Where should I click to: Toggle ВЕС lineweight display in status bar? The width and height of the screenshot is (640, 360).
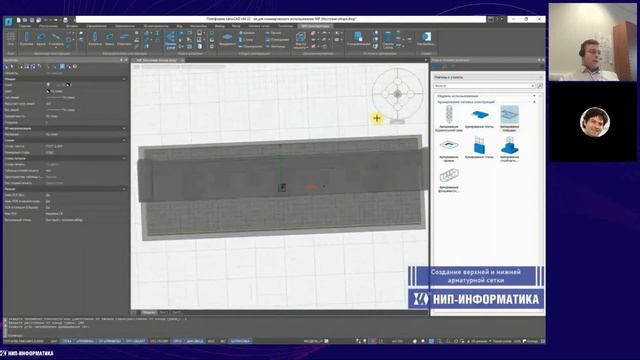pos(223,341)
